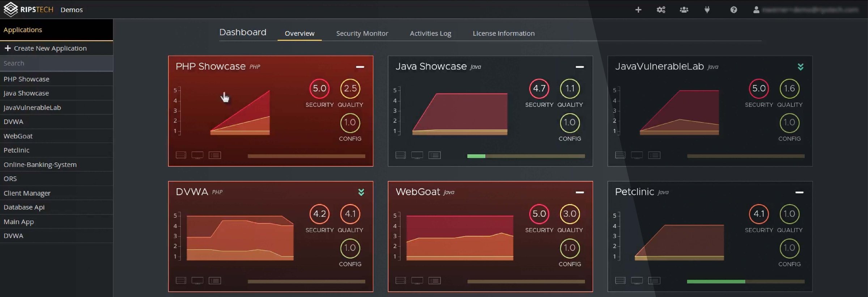Screen dimensions: 868x297
Task: Click the double chevron on JavaVulnerableLab card
Action: coord(800,67)
